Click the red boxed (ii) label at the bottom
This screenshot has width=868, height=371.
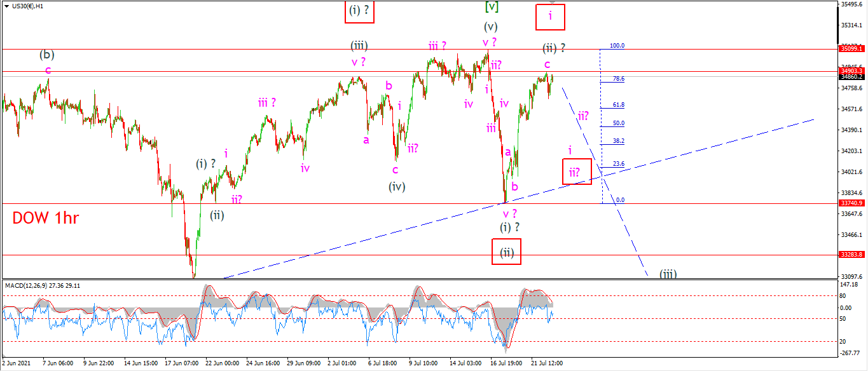(506, 252)
